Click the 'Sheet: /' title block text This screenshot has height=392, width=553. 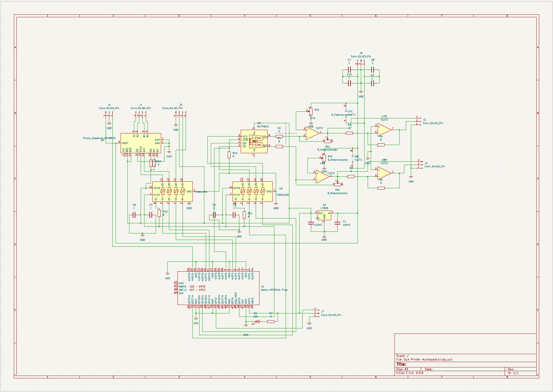tap(402, 356)
